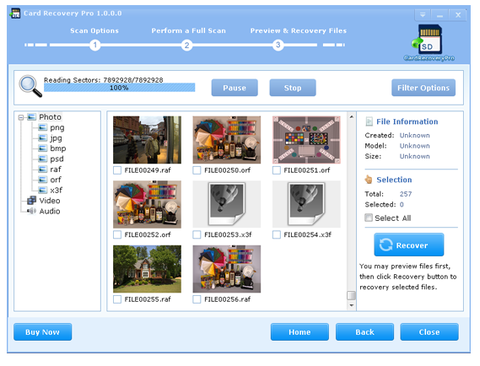Click the app icon in title bar
The height and width of the screenshot is (366, 480).
[15, 13]
